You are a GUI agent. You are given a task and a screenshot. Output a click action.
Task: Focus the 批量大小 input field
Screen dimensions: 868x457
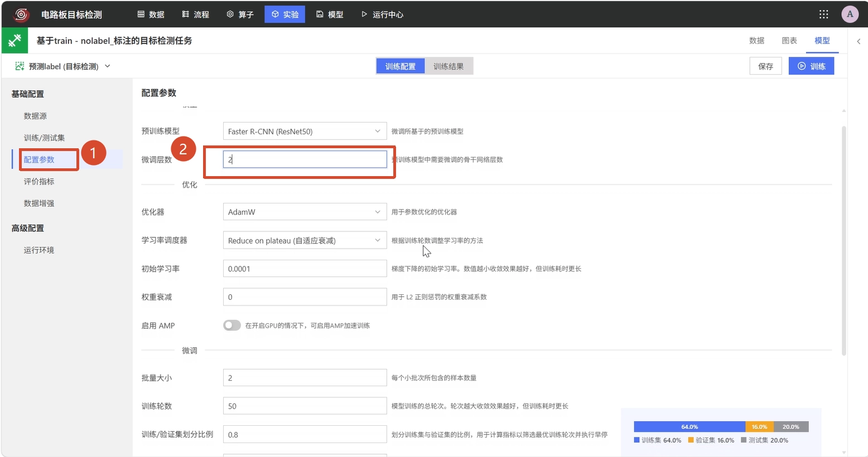(305, 378)
